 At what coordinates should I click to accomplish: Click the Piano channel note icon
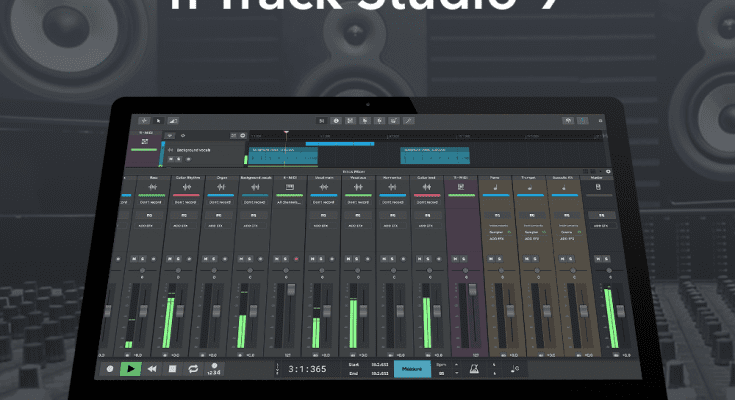pos(493,189)
